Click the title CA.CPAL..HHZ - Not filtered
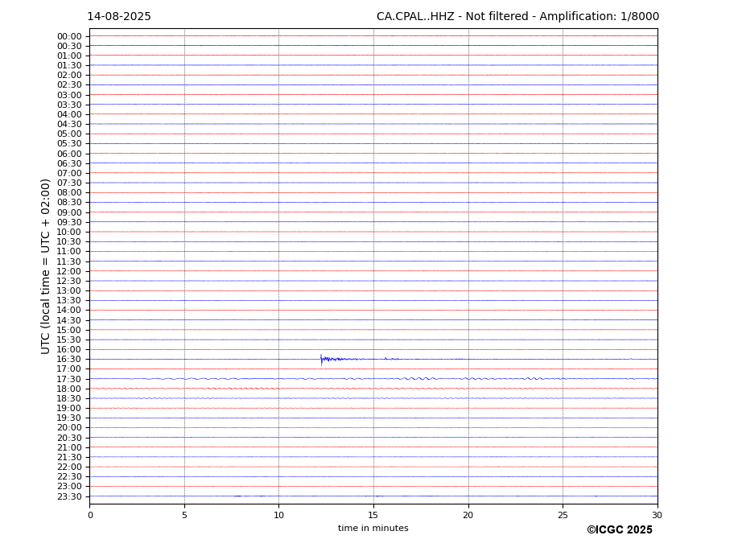The width and height of the screenshot is (746, 560). pos(452,17)
